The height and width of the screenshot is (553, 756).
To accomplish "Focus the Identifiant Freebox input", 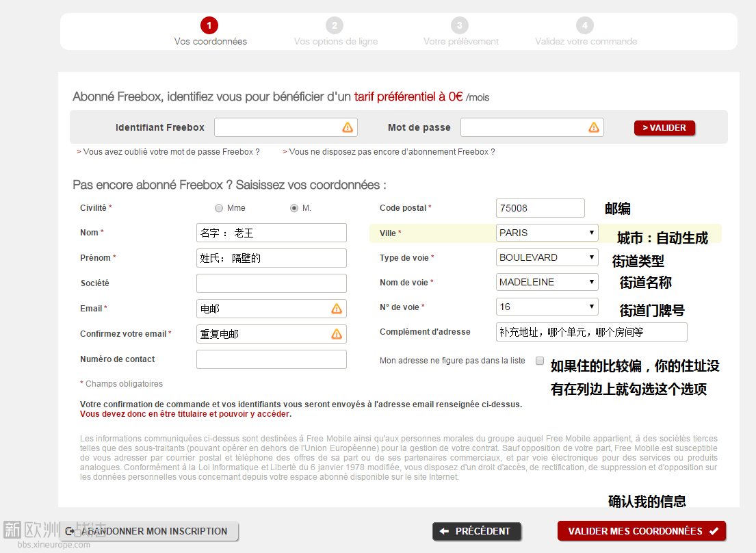I will 286,127.
